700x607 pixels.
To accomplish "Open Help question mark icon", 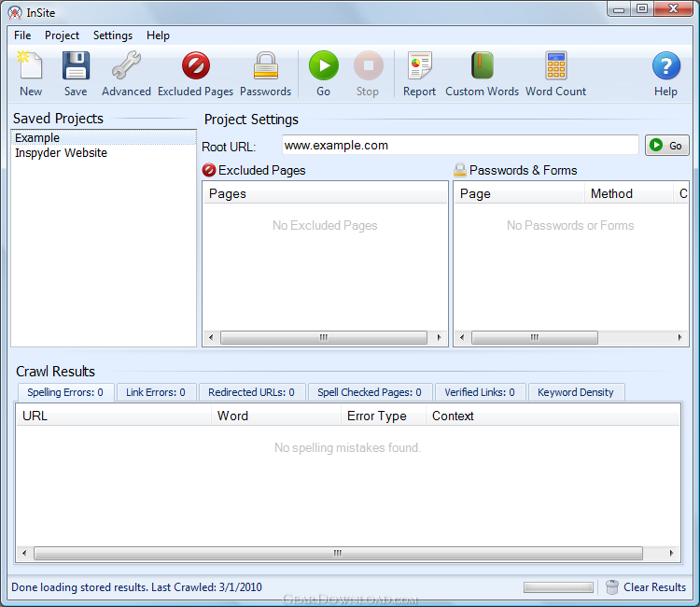I will click(665, 67).
